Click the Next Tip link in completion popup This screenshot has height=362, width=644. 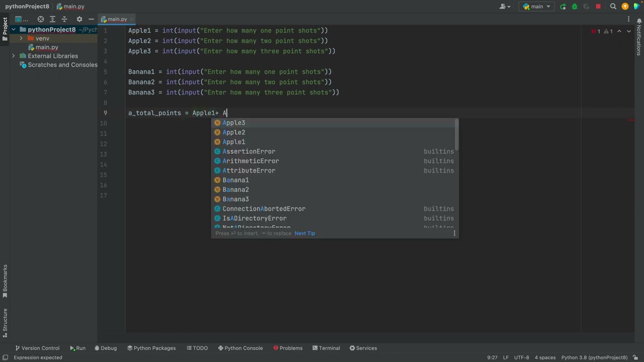[304, 233]
